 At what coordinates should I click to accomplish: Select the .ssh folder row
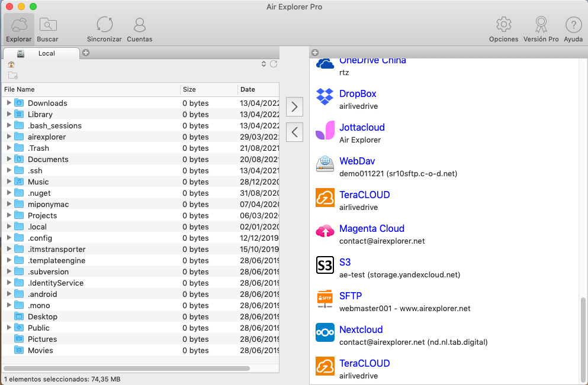tap(140, 170)
